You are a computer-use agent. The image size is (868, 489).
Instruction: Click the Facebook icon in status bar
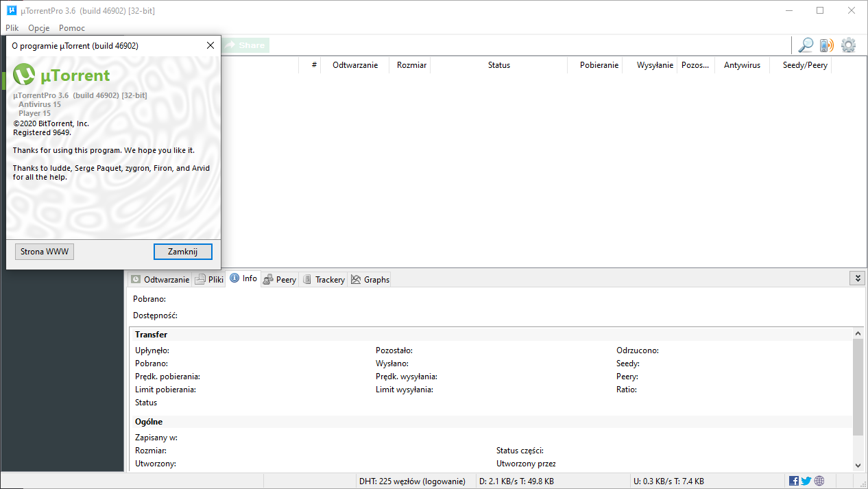point(794,481)
